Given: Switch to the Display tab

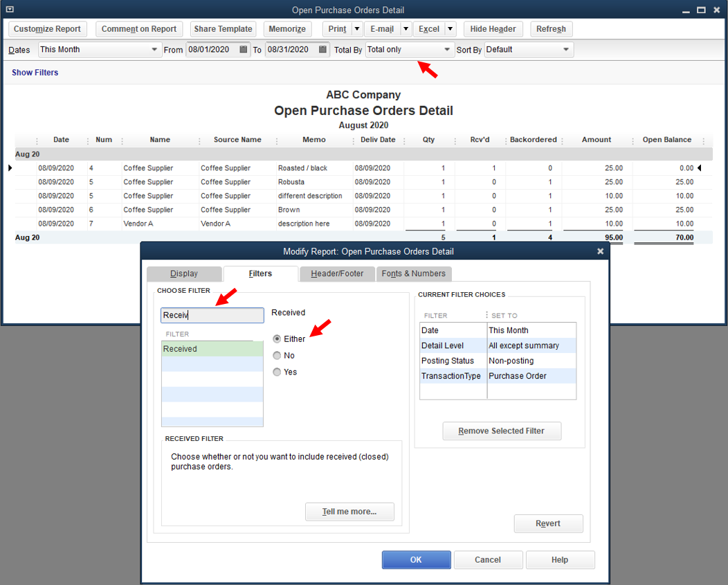Looking at the screenshot, I should (x=184, y=273).
